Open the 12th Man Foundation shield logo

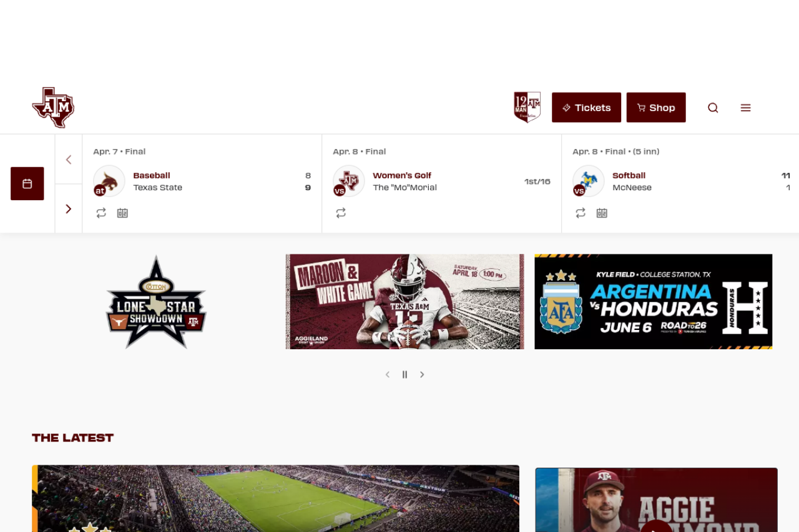[527, 107]
